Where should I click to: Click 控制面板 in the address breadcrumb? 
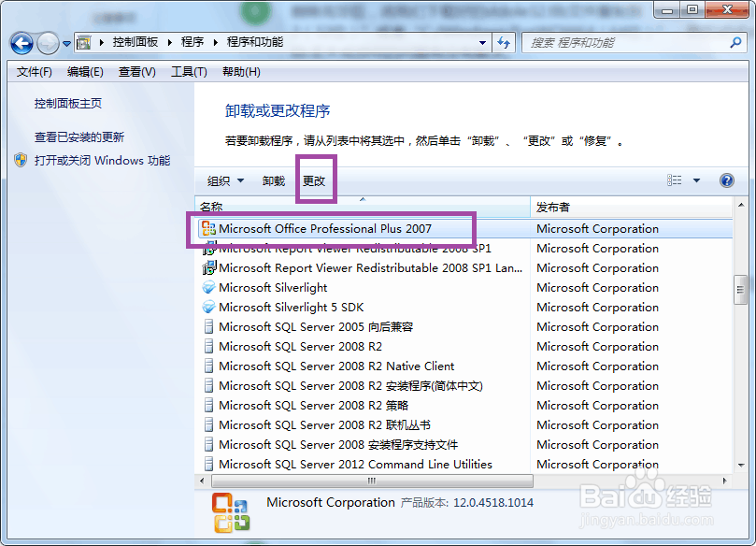135,42
